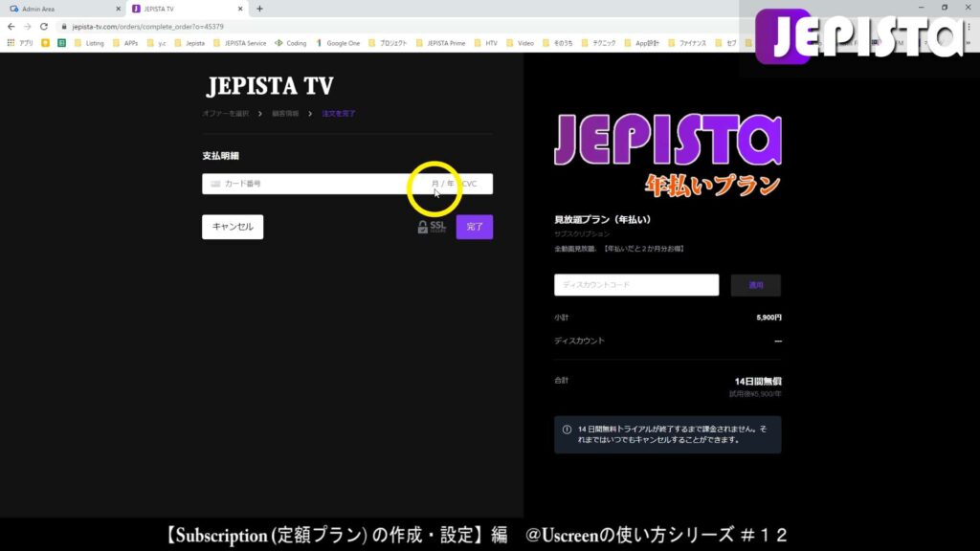Click the purple 完了 button

click(x=475, y=227)
